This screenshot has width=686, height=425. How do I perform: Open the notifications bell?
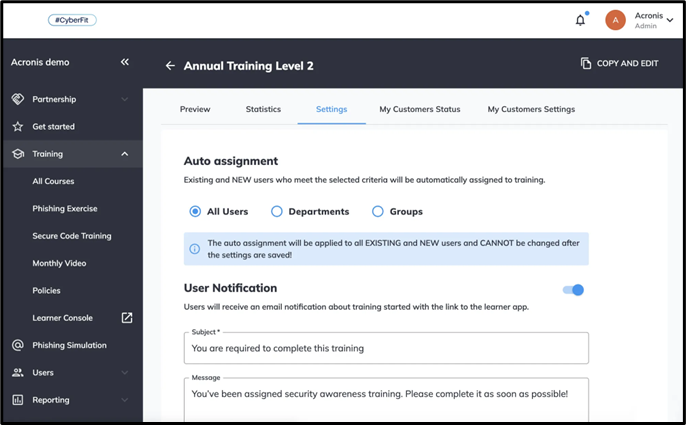[x=580, y=20]
